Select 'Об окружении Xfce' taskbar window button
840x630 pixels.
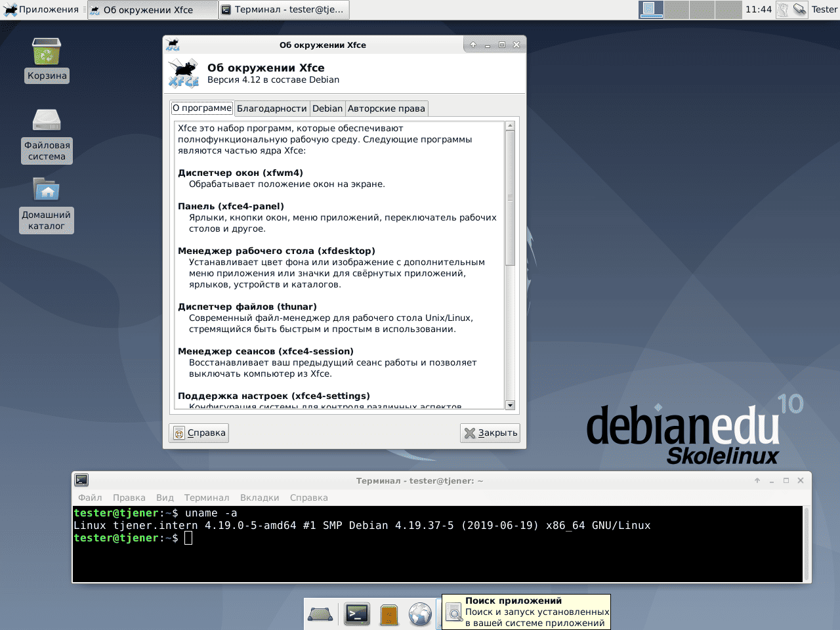[153, 10]
